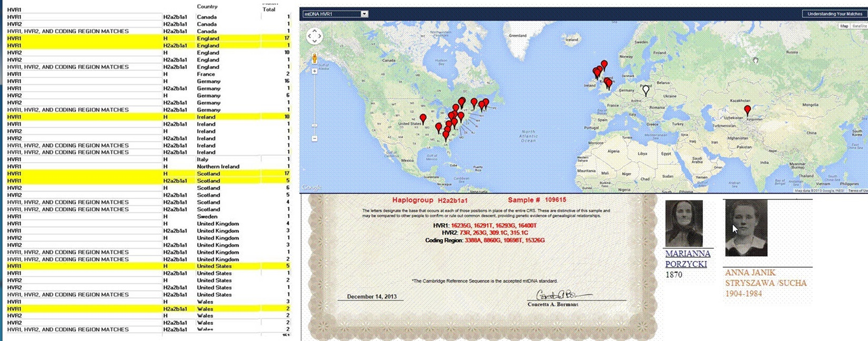
Task: Click the coding region matches label in the Germany row
Action: [68, 110]
